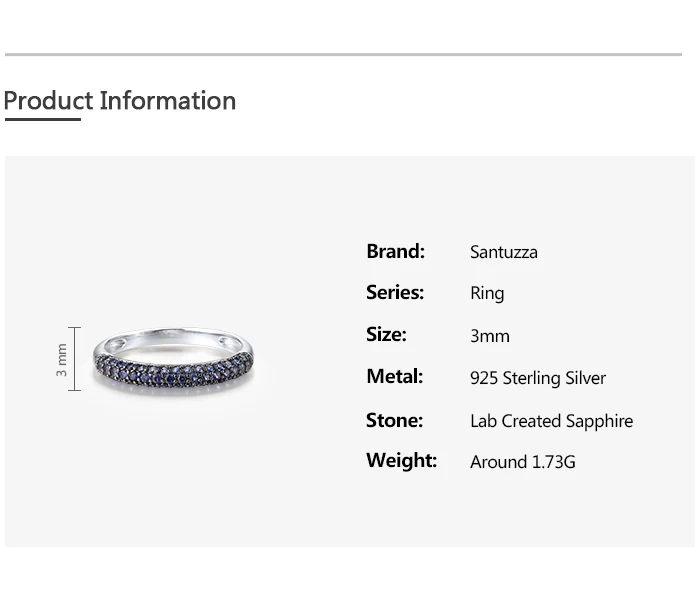Viewport: 700px width, 607px height.
Task: Click the Product Information heading
Action: (x=120, y=100)
